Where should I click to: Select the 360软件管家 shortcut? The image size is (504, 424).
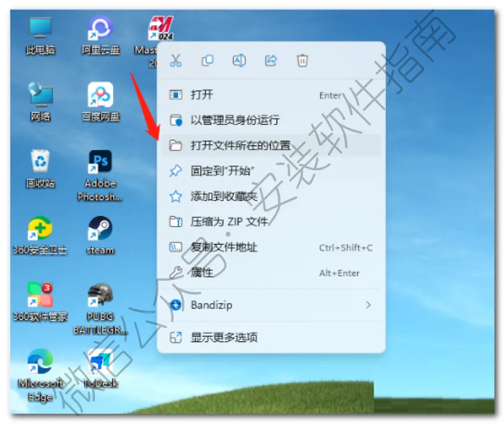point(40,302)
